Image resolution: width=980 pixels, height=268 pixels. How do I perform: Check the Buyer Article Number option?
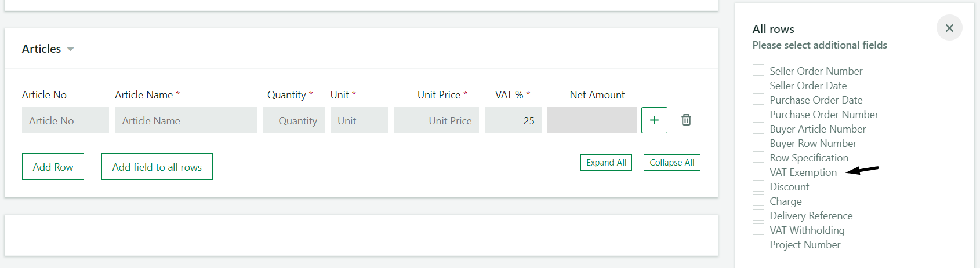point(758,128)
